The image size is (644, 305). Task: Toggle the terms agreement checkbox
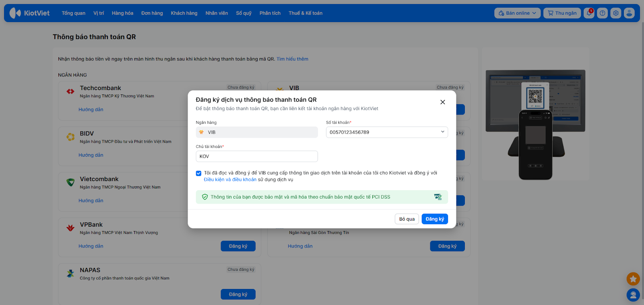point(198,173)
